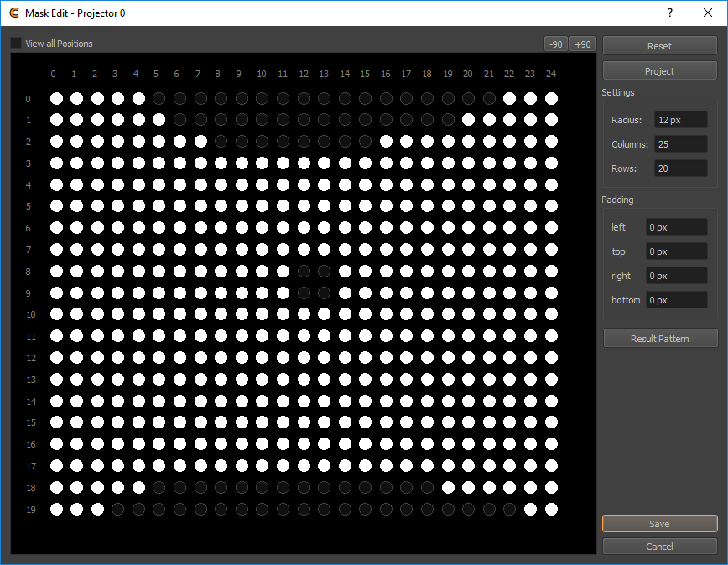
Task: Set the bottom padding field
Action: pyautogui.click(x=677, y=300)
